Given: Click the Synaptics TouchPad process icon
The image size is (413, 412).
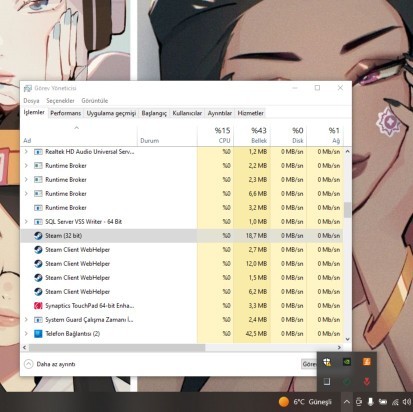Looking at the screenshot, I should click(38, 306).
